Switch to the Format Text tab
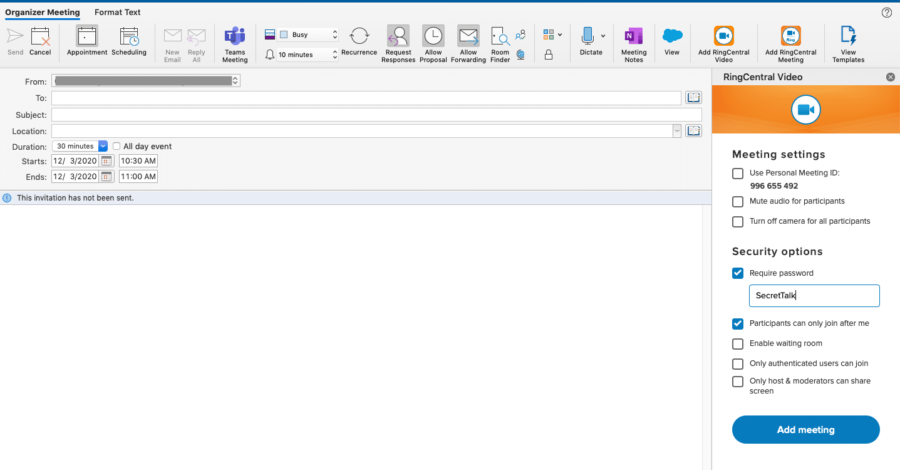Image resolution: width=900 pixels, height=470 pixels. pyautogui.click(x=117, y=12)
